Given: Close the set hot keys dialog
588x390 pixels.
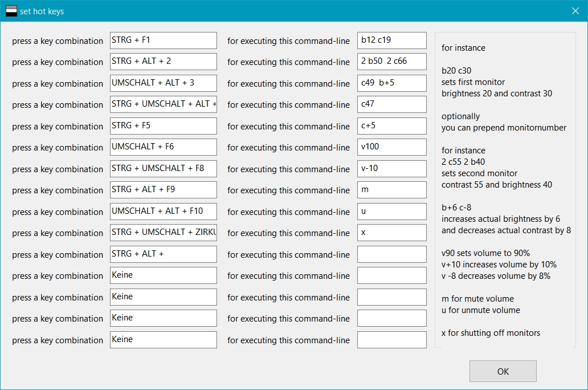Looking at the screenshot, I should tap(575, 11).
